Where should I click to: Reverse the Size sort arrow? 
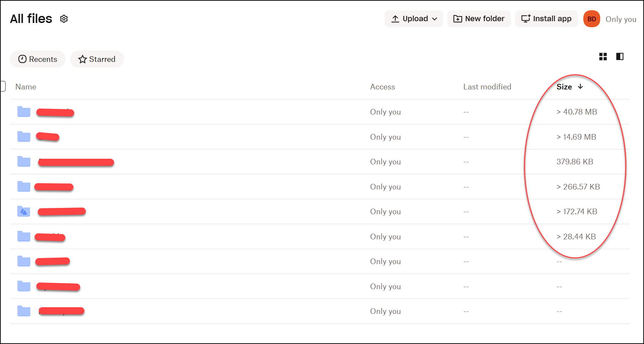pyautogui.click(x=580, y=87)
